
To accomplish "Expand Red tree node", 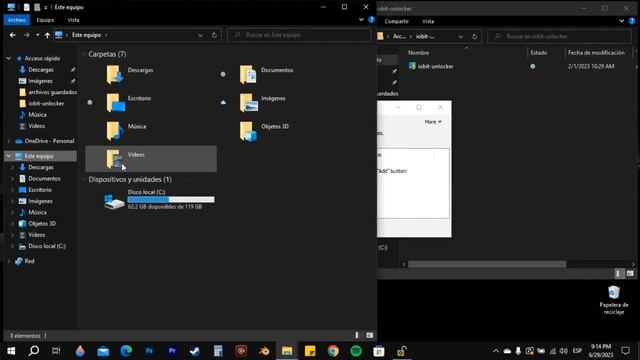I will pyautogui.click(x=9, y=261).
